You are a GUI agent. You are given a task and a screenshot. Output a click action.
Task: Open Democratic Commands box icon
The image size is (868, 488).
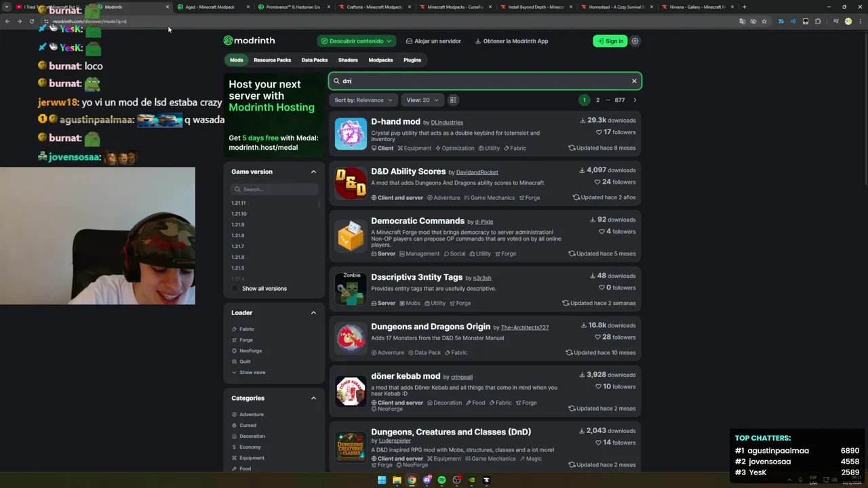pyautogui.click(x=351, y=235)
